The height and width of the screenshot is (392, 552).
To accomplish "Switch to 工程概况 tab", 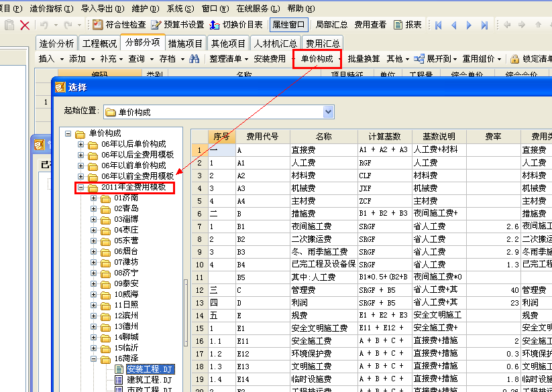I will 99,44.
